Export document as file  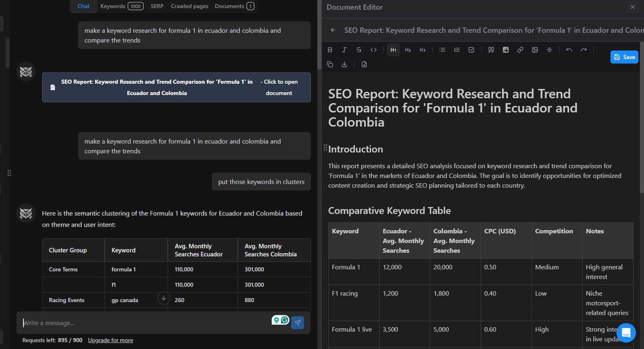[364, 64]
